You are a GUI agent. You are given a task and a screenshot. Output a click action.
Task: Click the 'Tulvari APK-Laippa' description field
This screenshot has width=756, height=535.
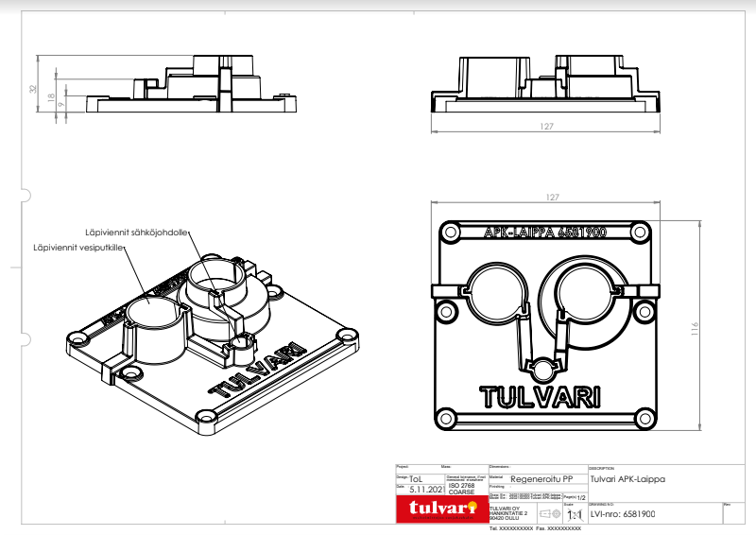click(x=627, y=479)
